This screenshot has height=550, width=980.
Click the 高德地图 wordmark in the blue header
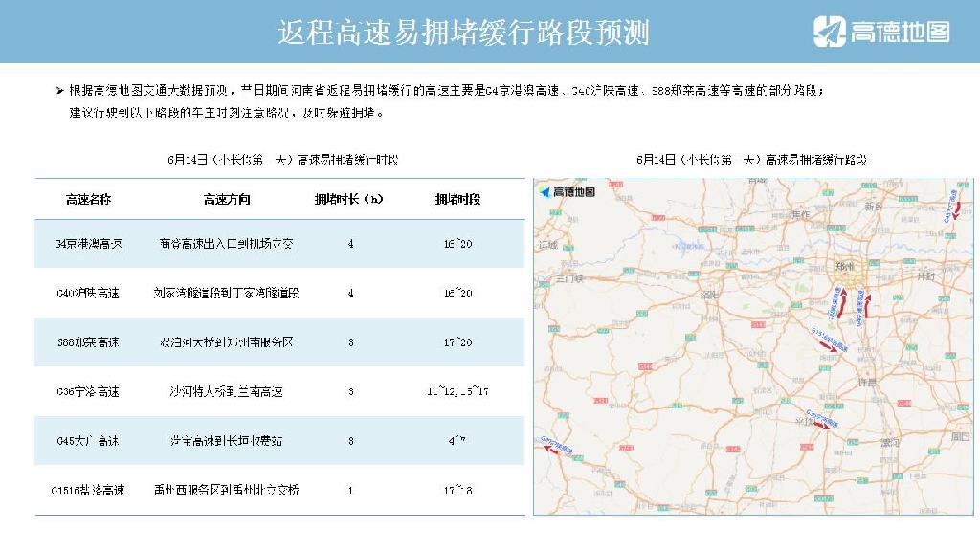[x=900, y=32]
